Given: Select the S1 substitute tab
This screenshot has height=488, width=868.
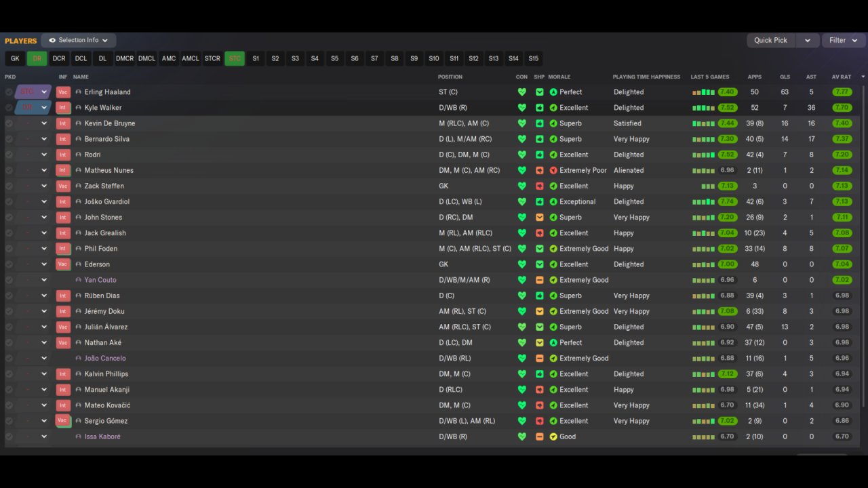Looking at the screenshot, I should (x=256, y=59).
